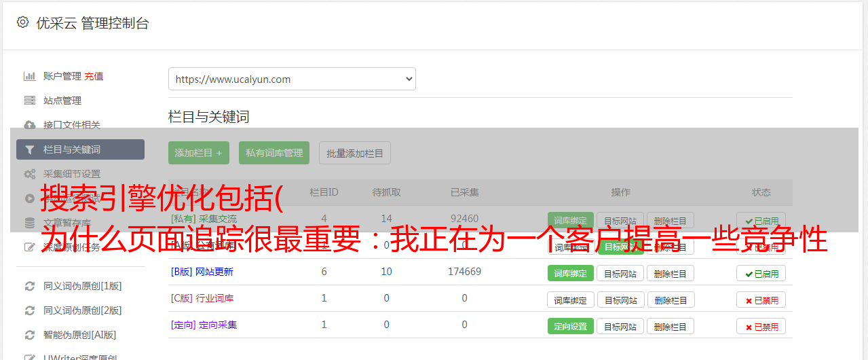The height and width of the screenshot is (360, 868).
Task: Open the [私有] 采集交流 column link
Action: (204, 219)
